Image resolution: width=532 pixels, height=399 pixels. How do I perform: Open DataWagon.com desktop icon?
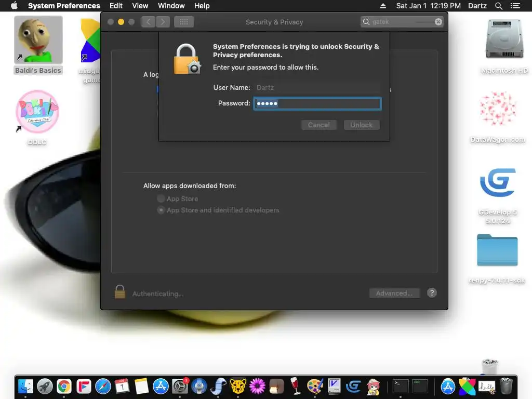pos(498,116)
